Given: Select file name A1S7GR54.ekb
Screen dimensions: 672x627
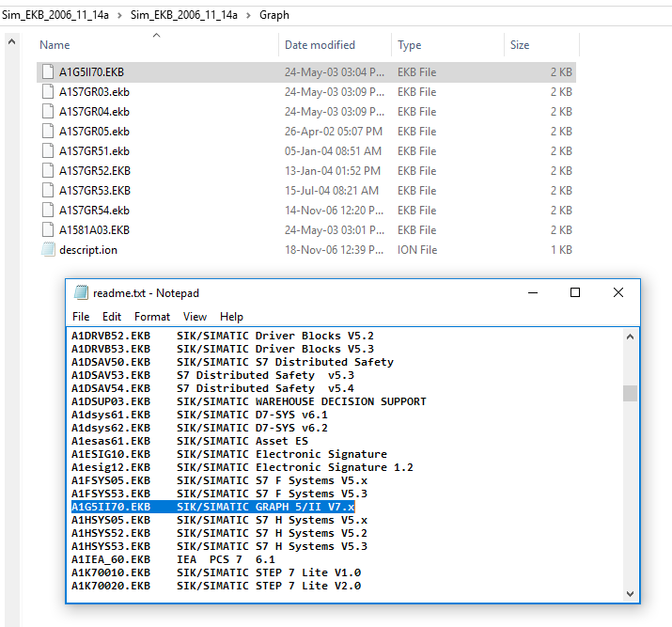Looking at the screenshot, I should click(94, 210).
